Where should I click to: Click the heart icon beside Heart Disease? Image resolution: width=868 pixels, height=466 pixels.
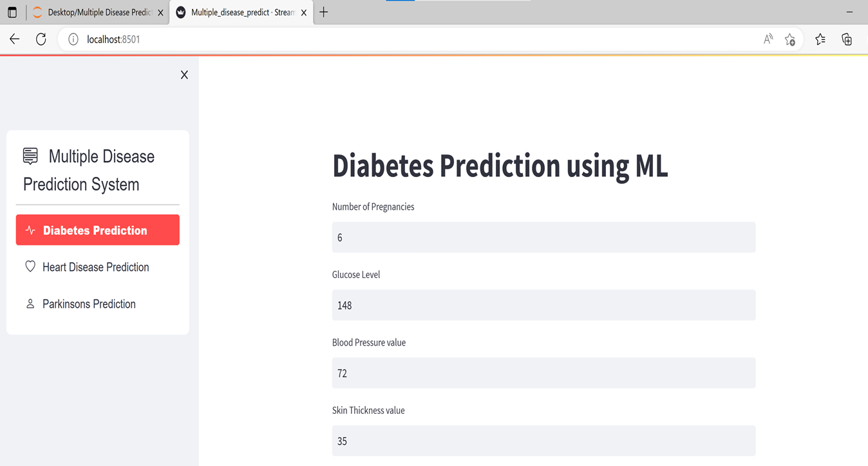pos(30,266)
